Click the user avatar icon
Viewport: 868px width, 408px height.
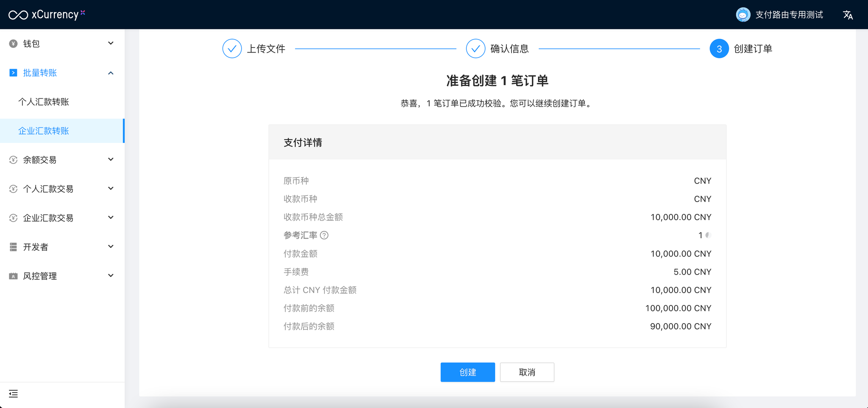click(x=743, y=15)
